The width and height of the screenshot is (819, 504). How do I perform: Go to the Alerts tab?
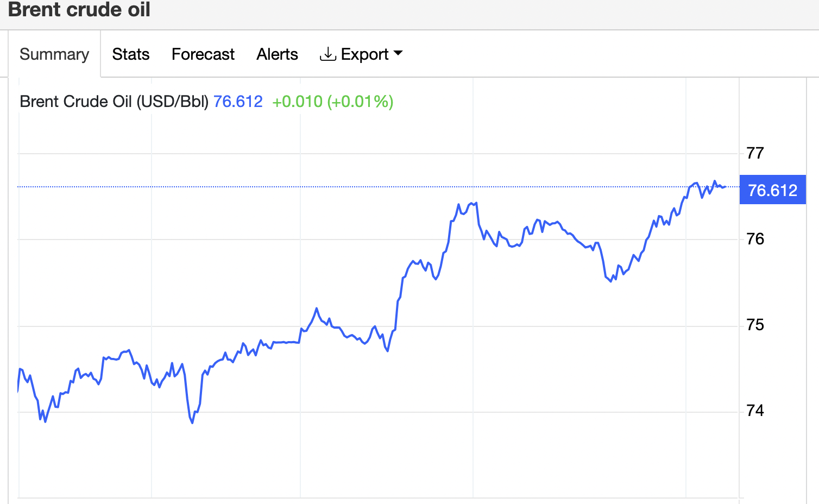[278, 54]
